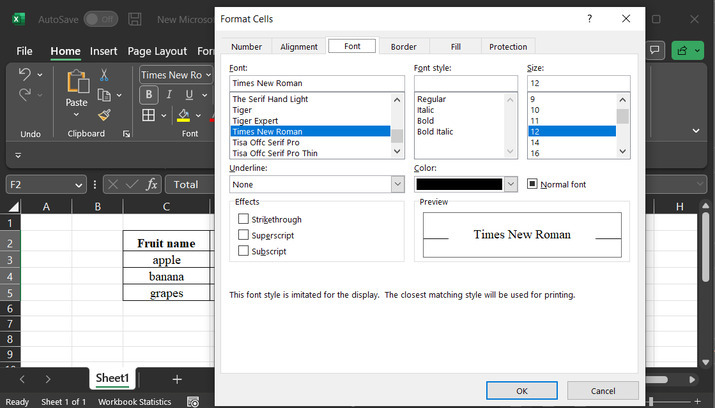
Task: Click the Borders grid icon
Action: pos(149,116)
